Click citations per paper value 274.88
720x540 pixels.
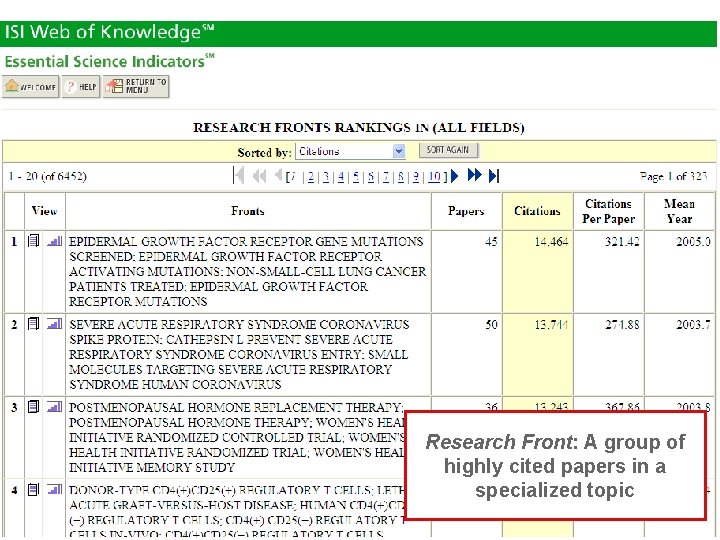click(622, 325)
